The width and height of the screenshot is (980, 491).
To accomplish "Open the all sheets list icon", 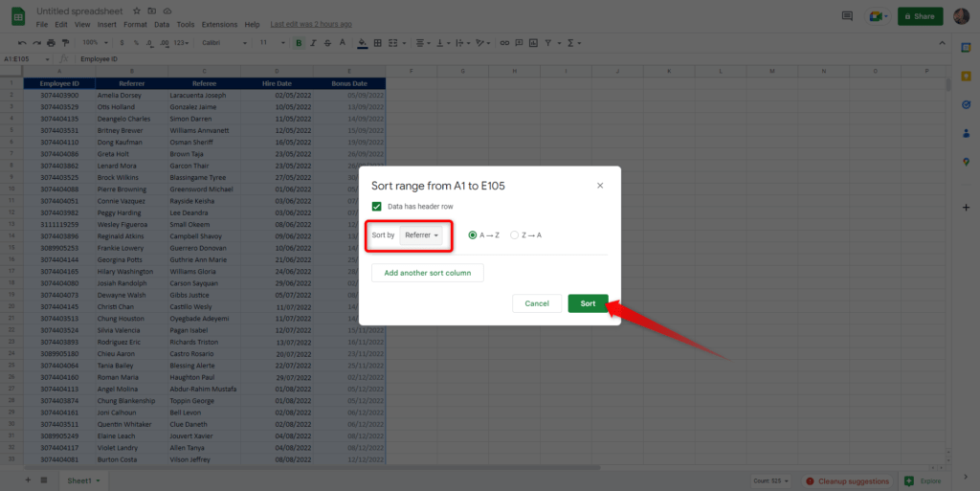I will (x=44, y=480).
